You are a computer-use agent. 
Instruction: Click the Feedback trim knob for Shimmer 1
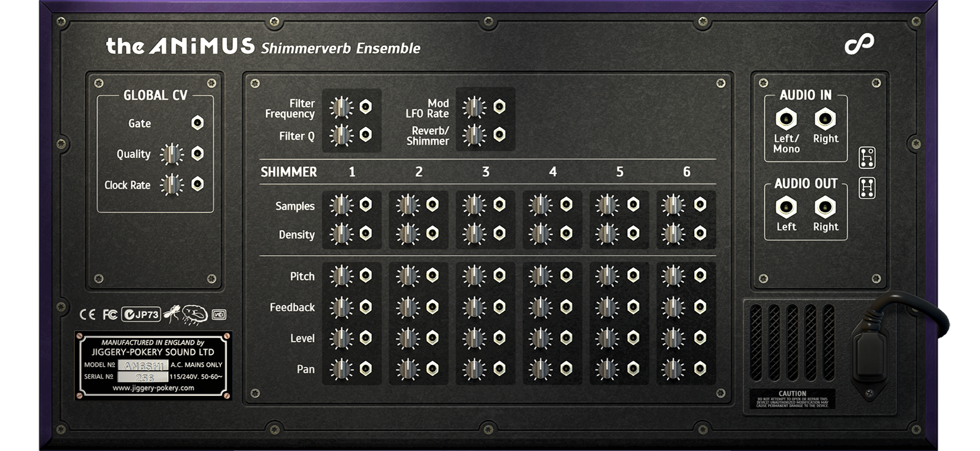point(341,307)
